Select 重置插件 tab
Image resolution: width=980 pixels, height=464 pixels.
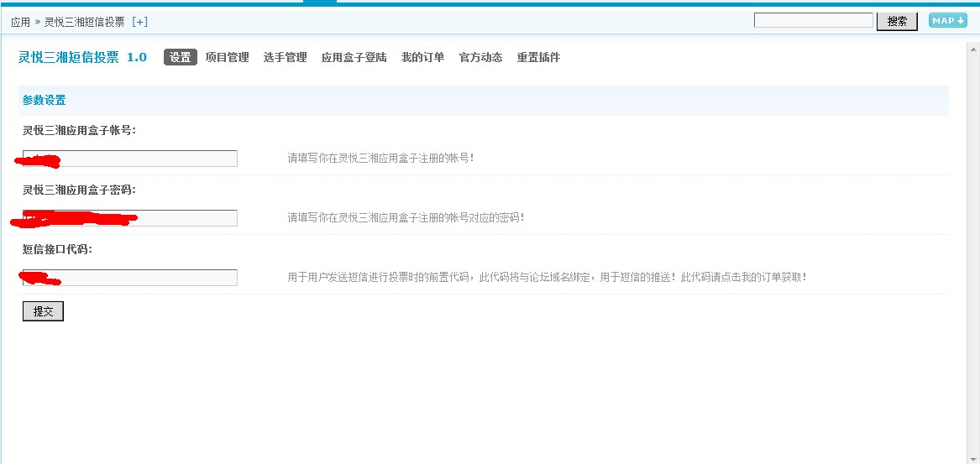coord(538,57)
